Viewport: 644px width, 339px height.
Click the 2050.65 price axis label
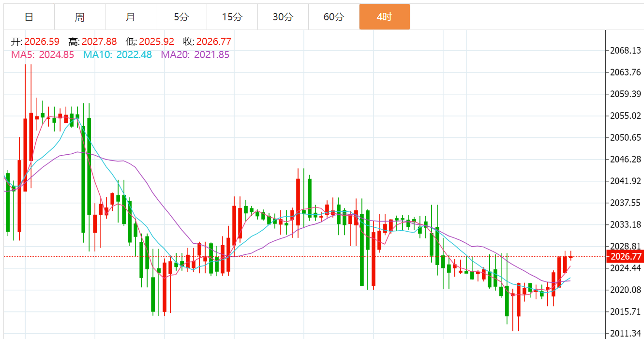point(625,137)
